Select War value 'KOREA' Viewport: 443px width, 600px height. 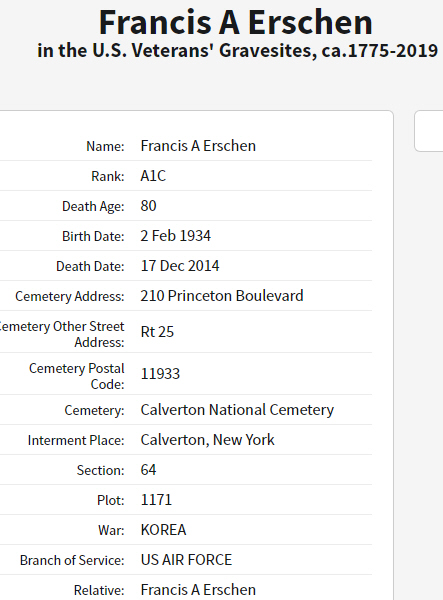(x=163, y=530)
